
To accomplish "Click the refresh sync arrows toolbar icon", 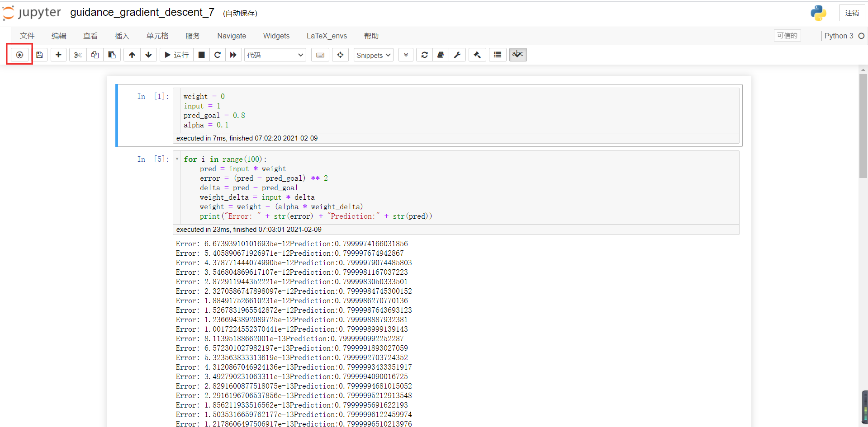I will pyautogui.click(x=424, y=55).
